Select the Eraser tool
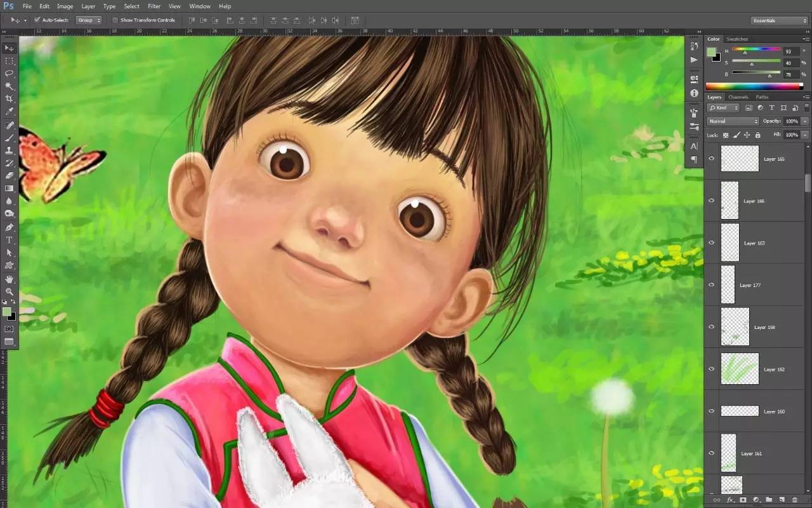The width and height of the screenshot is (812, 508). 10,176
